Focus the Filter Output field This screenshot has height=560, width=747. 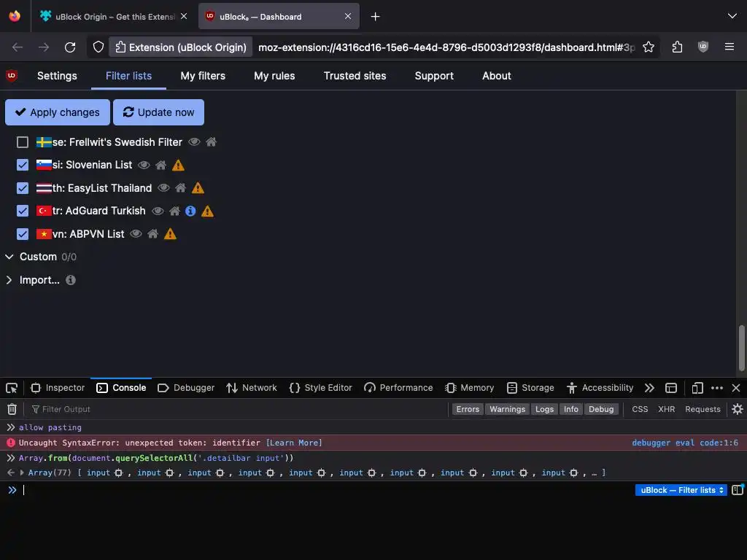(x=239, y=409)
